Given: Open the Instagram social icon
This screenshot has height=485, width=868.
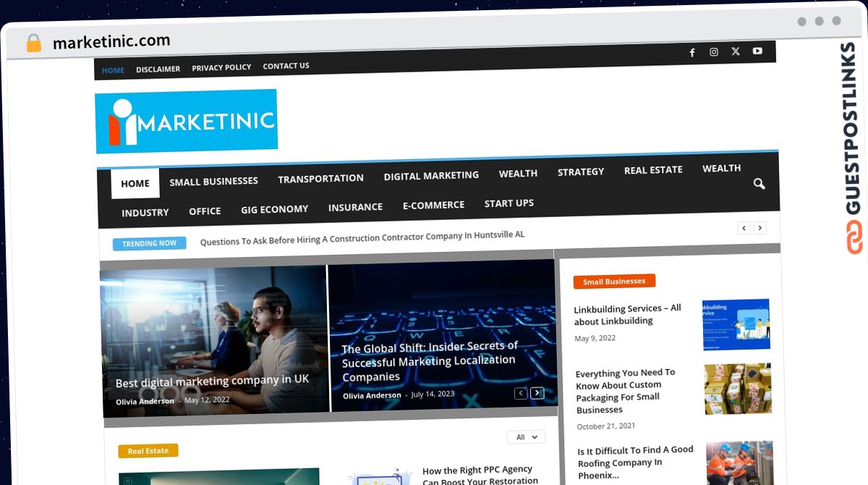Looking at the screenshot, I should click(714, 52).
